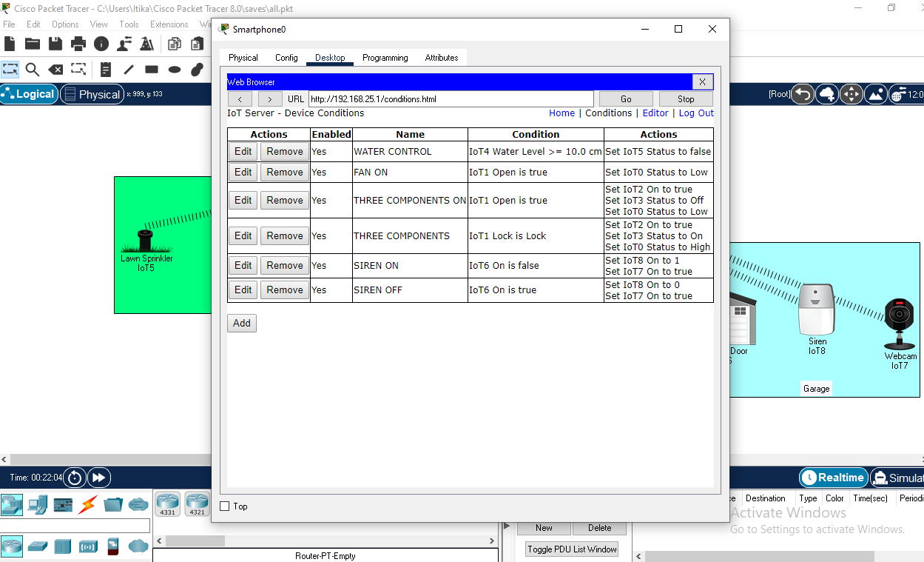Viewport: 924px width, 562px height.
Task: Click Set Tiled Background mountain icon
Action: click(x=876, y=94)
